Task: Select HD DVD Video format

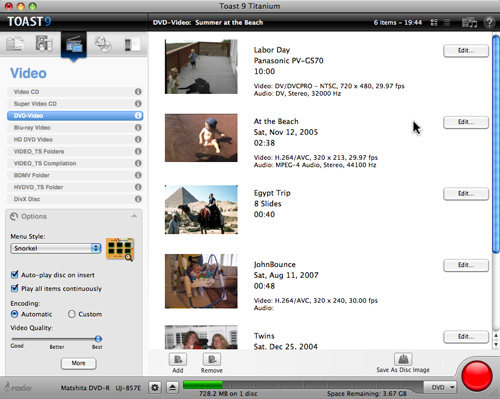Action: [75, 139]
